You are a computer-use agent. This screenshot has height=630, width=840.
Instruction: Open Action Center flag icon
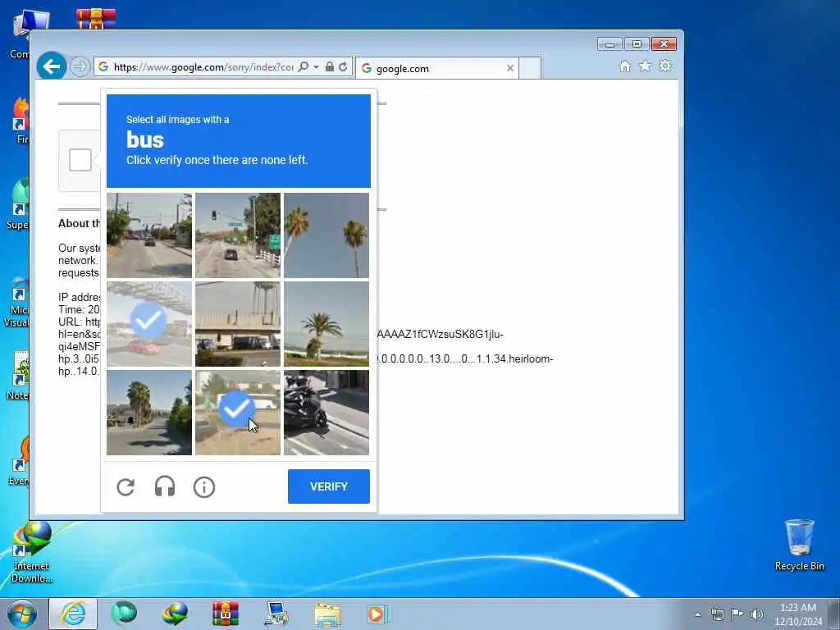point(737,614)
